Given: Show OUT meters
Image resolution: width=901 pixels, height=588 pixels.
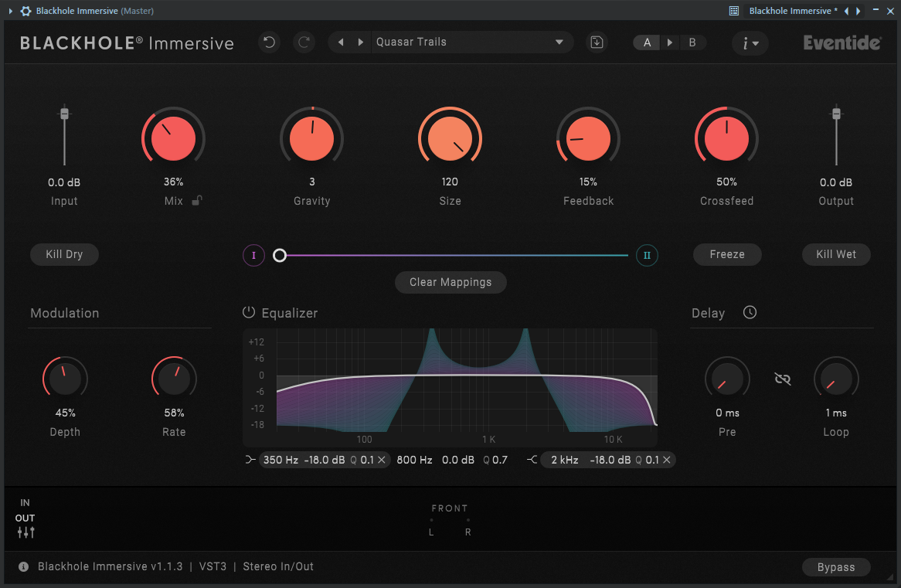Looking at the screenshot, I should [x=25, y=518].
